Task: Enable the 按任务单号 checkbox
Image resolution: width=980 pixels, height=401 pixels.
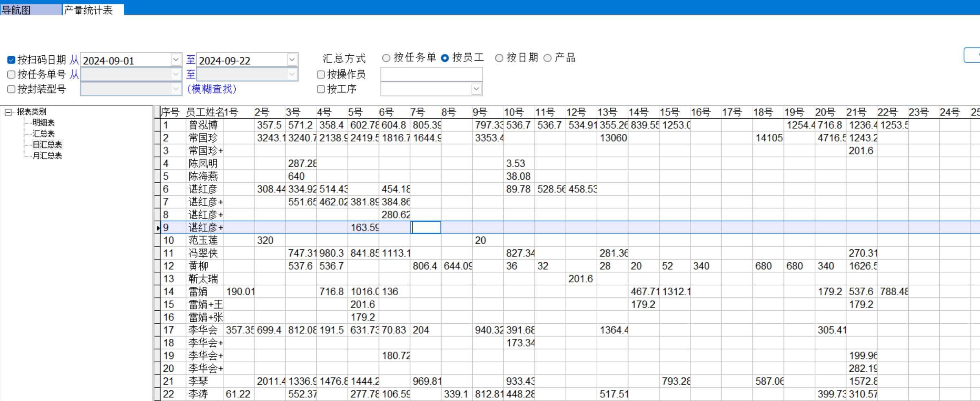Action: [x=11, y=74]
